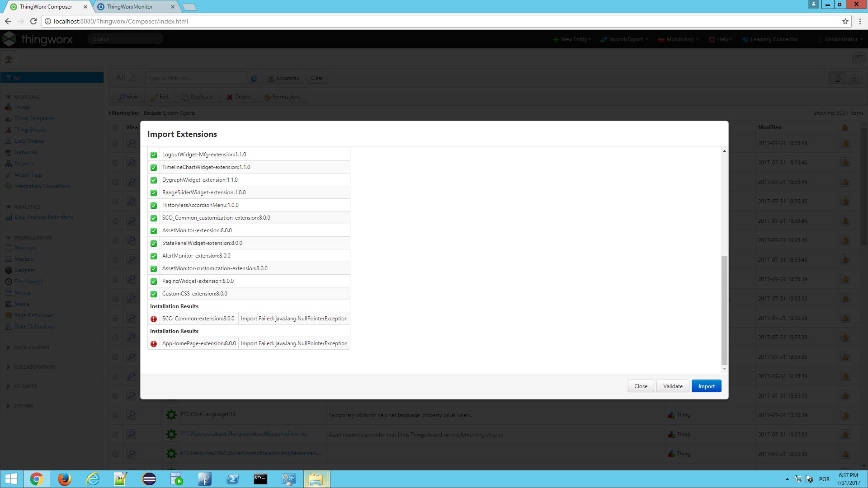This screenshot has height=488, width=868.
Task: Click the Import Extensions dialog scrollbar thumb
Action: (724, 310)
